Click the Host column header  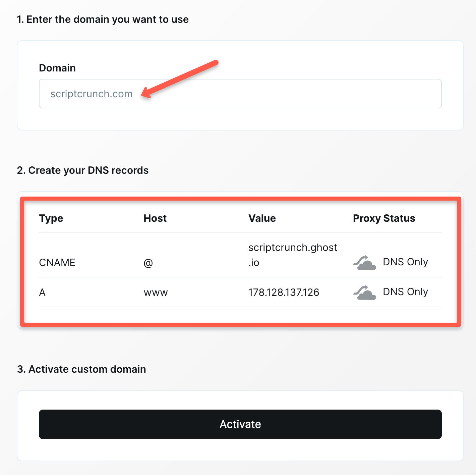155,218
